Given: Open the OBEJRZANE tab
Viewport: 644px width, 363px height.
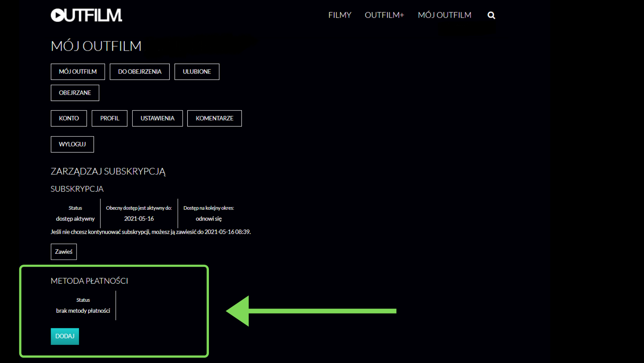Looking at the screenshot, I should [x=75, y=93].
